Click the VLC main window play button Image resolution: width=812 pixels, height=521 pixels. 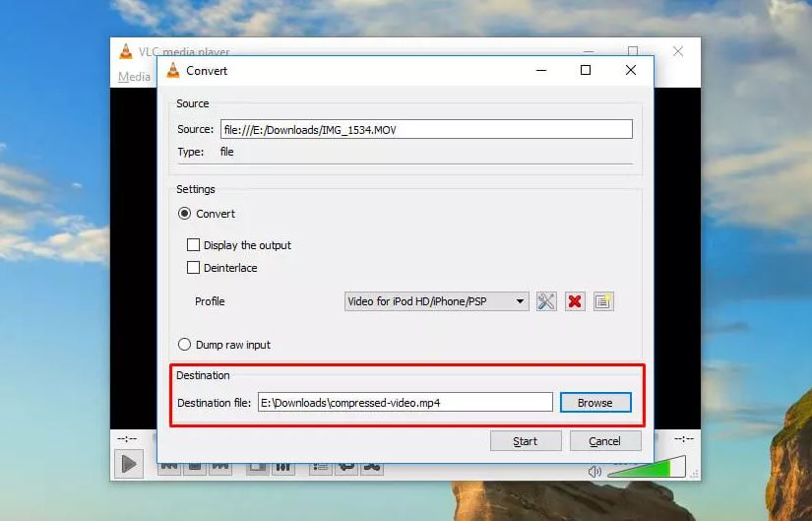click(x=129, y=464)
